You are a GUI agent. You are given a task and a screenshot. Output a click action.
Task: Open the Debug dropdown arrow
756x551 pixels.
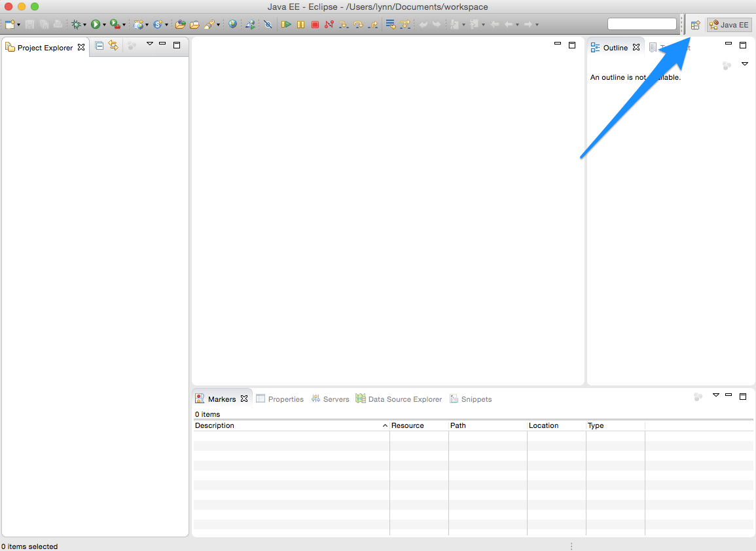85,25
